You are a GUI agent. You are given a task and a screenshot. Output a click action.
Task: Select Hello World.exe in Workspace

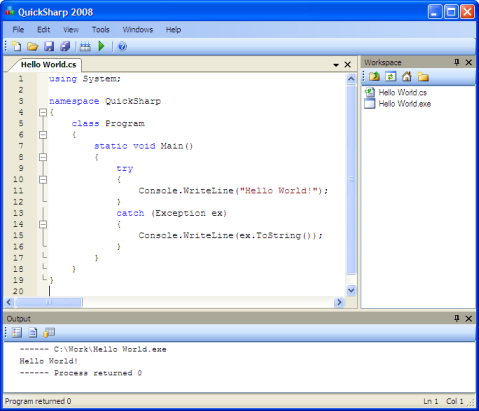pyautogui.click(x=404, y=104)
